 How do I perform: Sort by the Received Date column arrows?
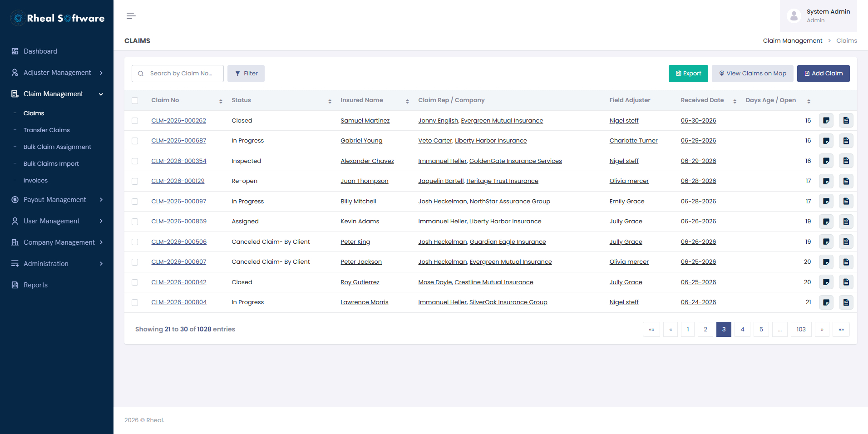[735, 101]
